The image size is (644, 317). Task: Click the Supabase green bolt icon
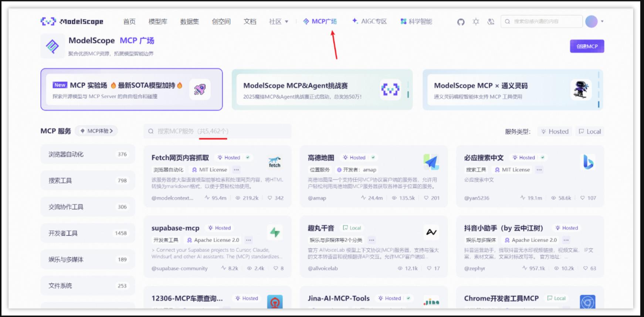(x=275, y=232)
